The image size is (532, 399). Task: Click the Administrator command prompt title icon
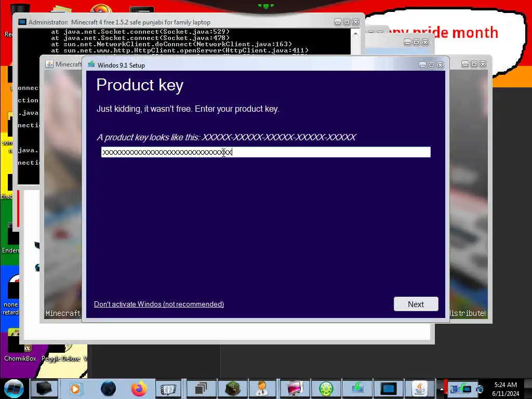[22, 22]
